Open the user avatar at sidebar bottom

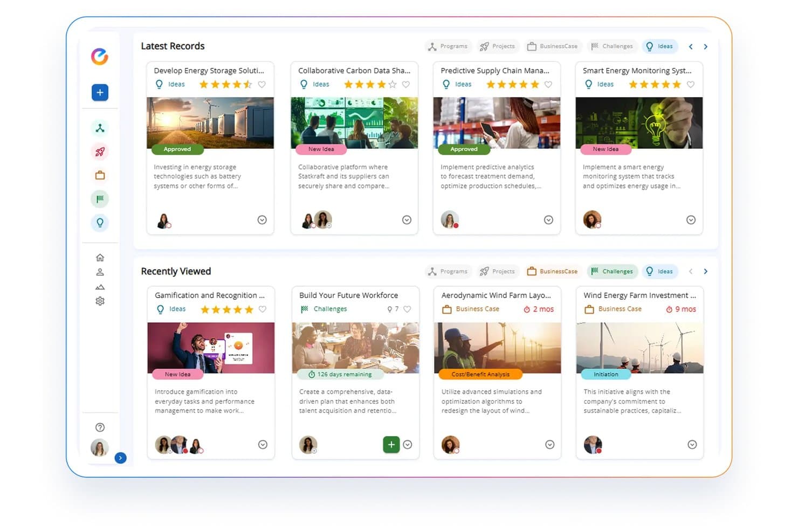tap(100, 448)
